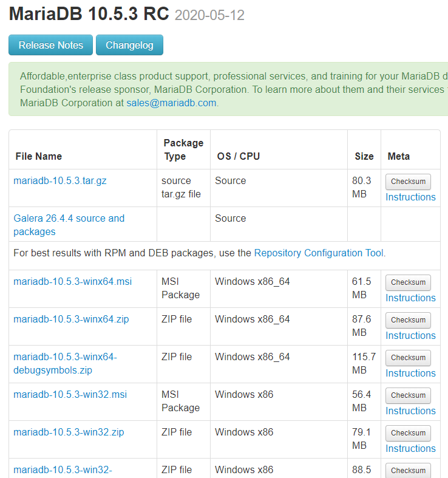Show Checksum for winx64-debugsymbols.zip
448x478 pixels.
click(x=408, y=358)
